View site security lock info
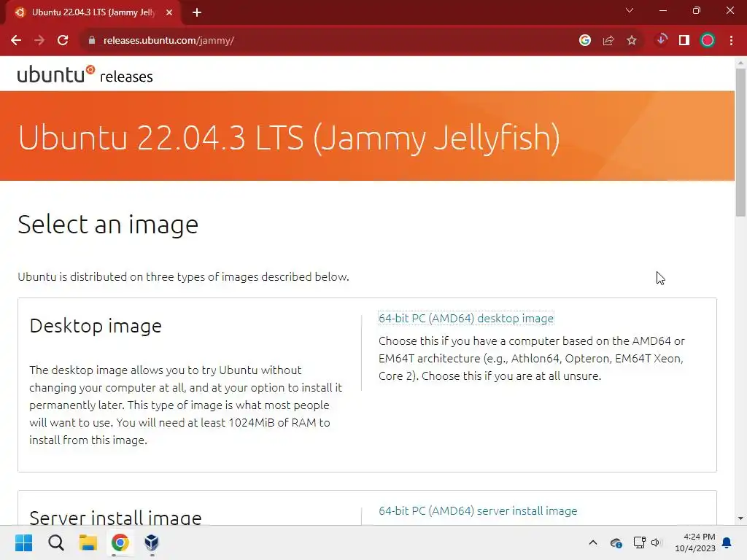This screenshot has width=747, height=560. [x=91, y=41]
